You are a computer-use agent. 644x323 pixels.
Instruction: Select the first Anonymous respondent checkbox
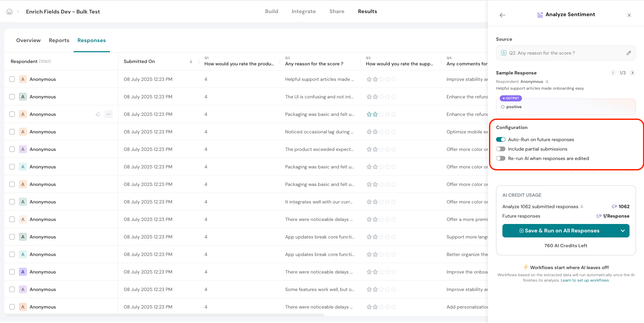[12, 79]
